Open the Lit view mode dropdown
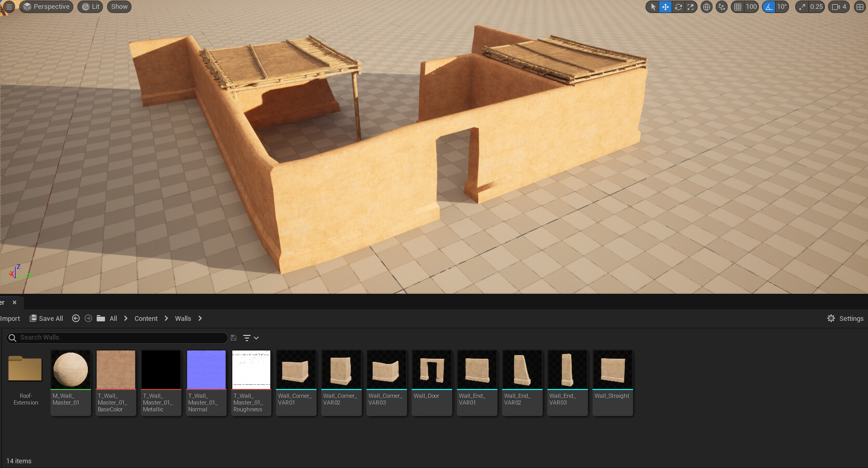Viewport: 868px width, 468px height. point(89,7)
